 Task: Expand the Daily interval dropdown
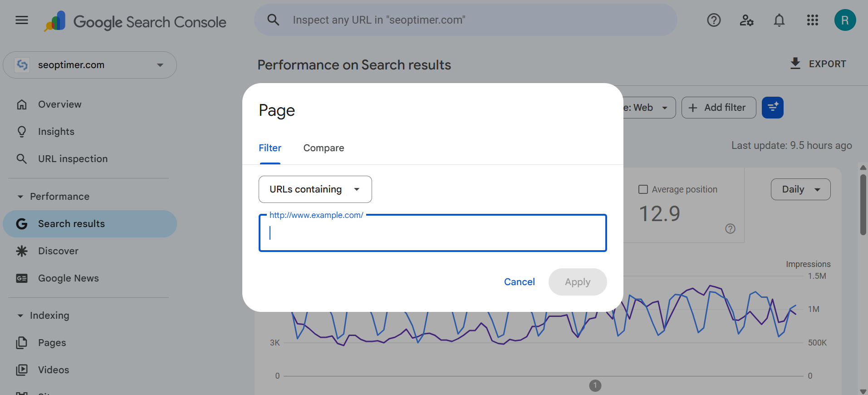(x=800, y=189)
